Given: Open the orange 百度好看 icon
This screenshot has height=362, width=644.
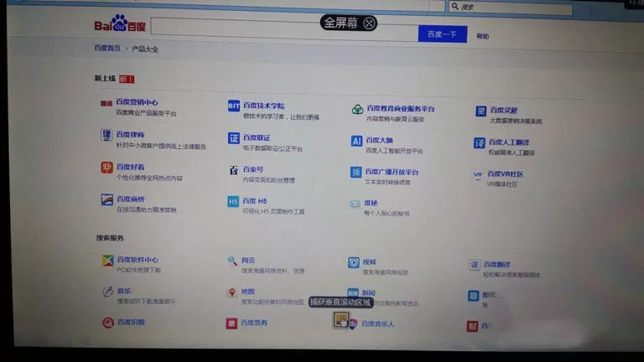Looking at the screenshot, I should 106,168.
